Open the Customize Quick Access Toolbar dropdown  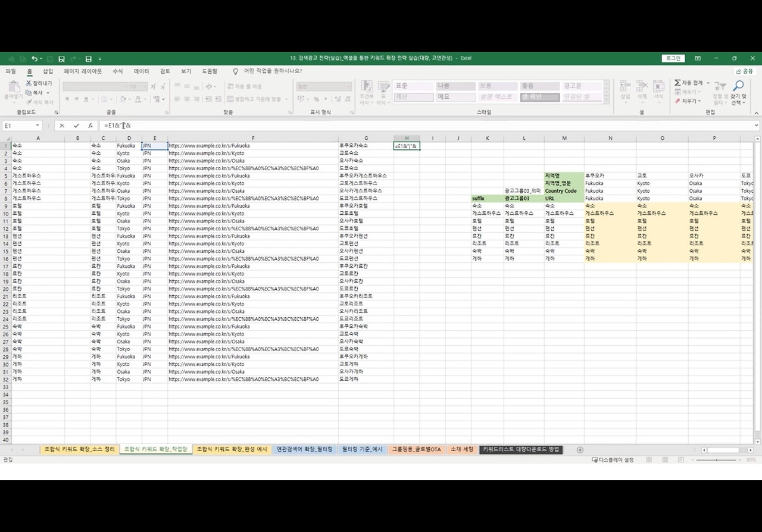pos(100,59)
